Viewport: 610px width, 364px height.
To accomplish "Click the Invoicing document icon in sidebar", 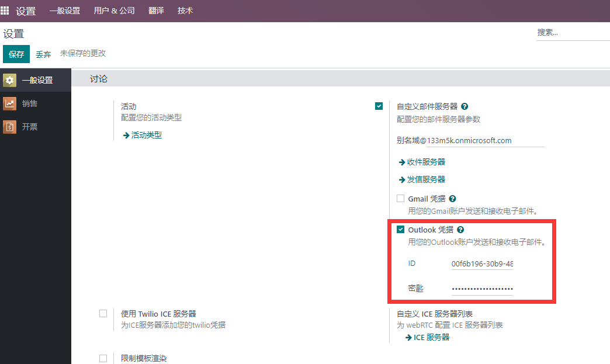I will click(10, 127).
